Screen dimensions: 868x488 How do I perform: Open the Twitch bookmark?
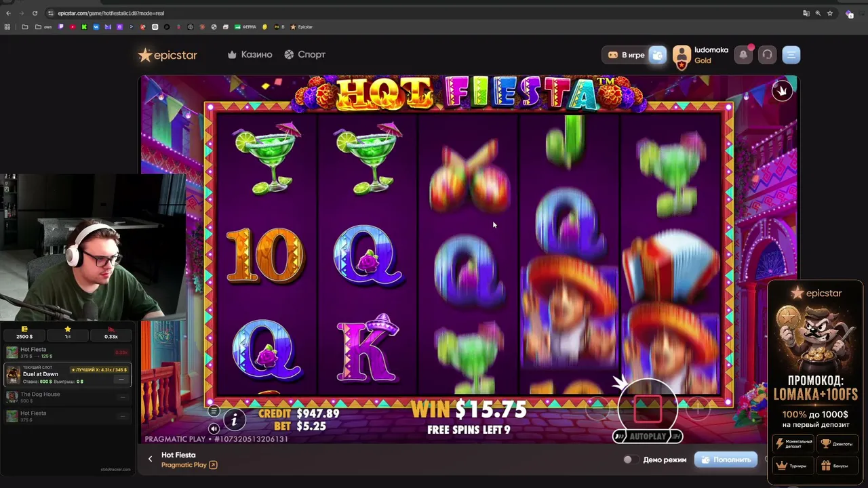[x=61, y=27]
